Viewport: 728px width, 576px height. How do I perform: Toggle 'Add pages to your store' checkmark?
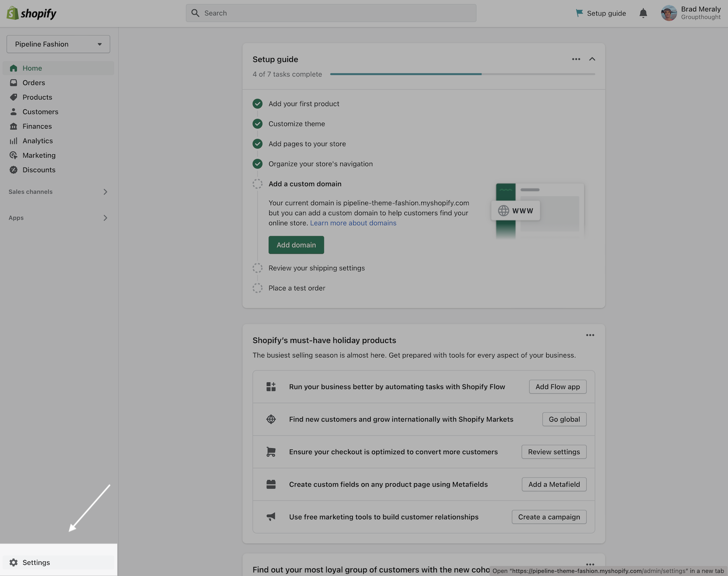(x=258, y=144)
